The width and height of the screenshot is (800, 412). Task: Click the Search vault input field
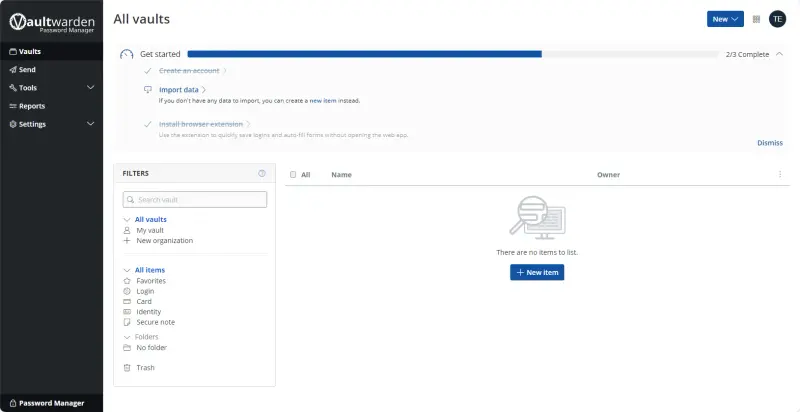[x=195, y=200]
